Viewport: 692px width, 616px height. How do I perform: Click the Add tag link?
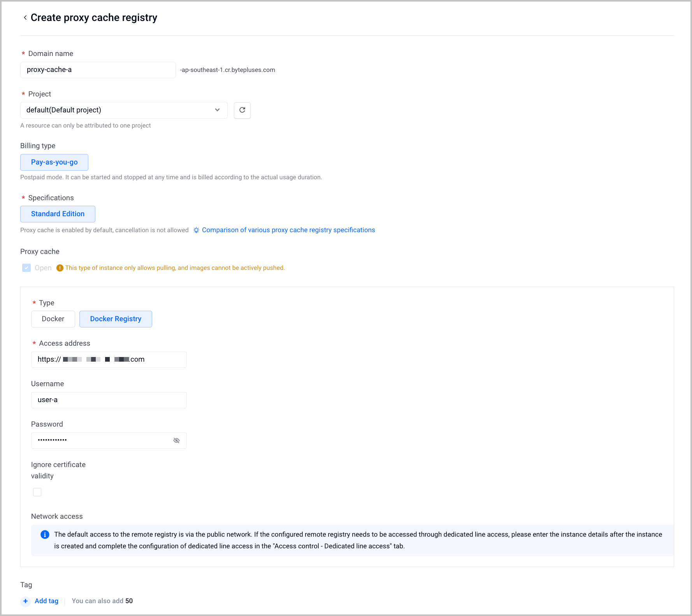(x=46, y=601)
